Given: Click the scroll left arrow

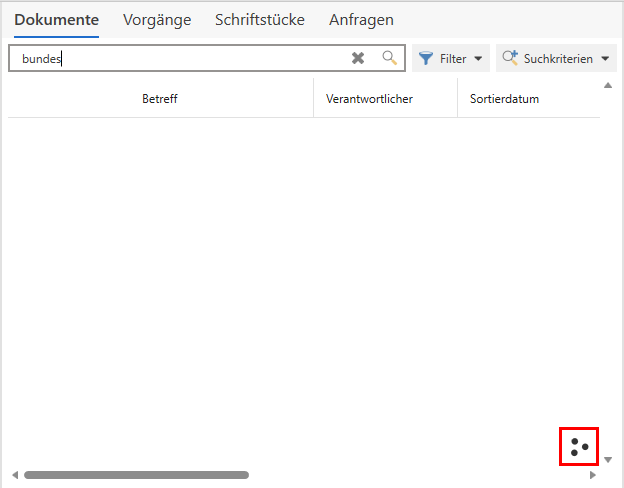Looking at the screenshot, I should 14,475.
